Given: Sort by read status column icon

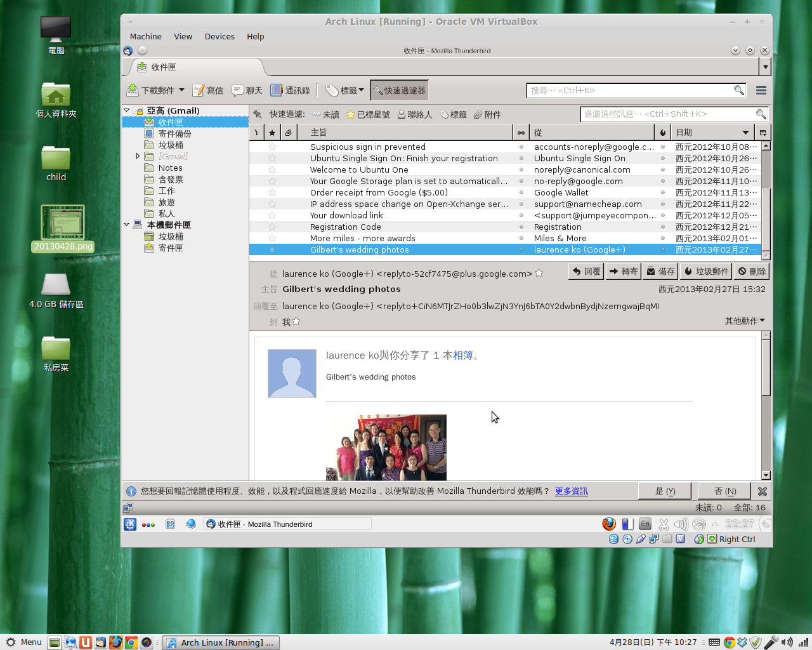Looking at the screenshot, I should point(521,132).
